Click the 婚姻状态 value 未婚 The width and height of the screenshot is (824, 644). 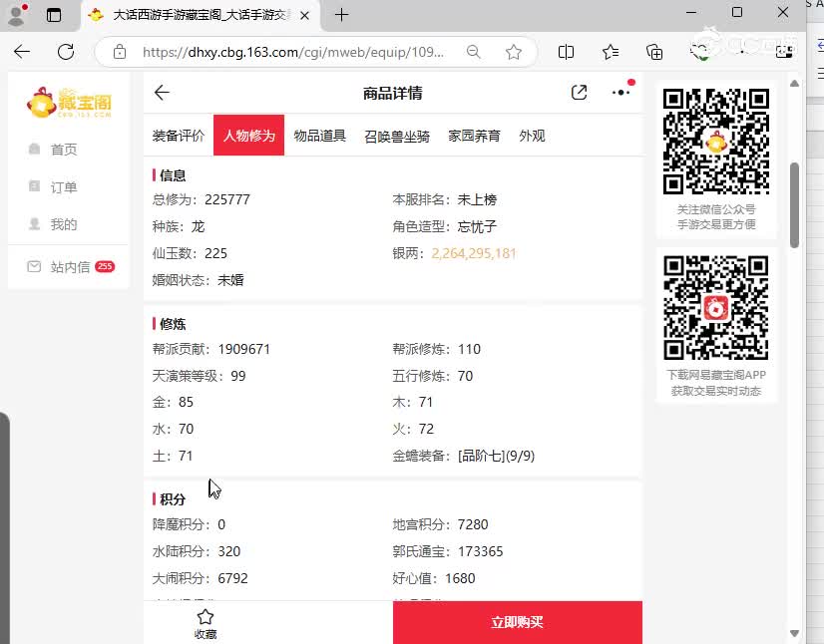[230, 280]
